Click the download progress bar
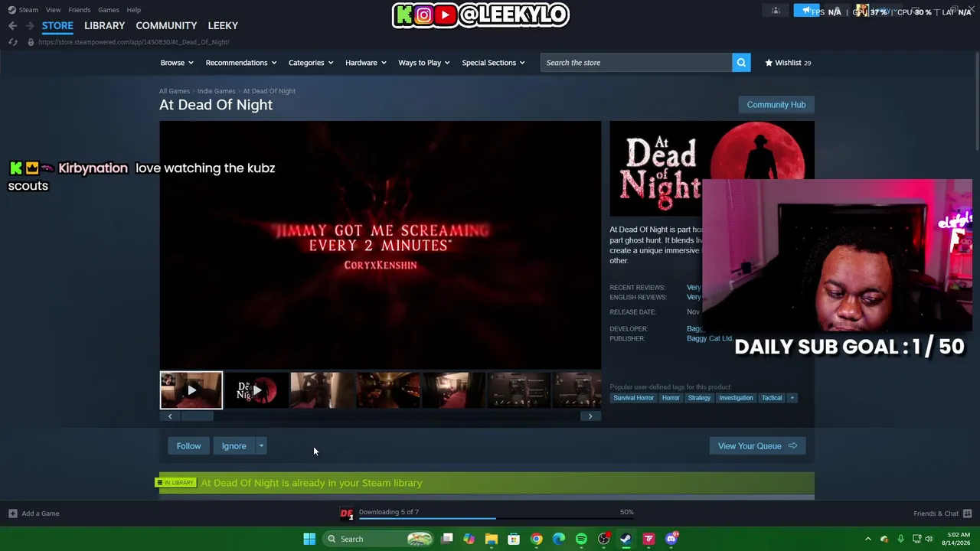The width and height of the screenshot is (980, 551). click(x=496, y=519)
